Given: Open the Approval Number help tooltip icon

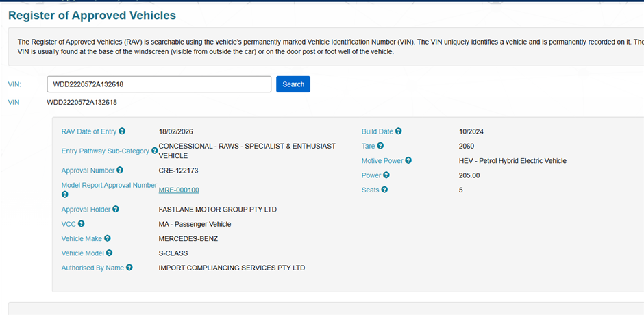Looking at the screenshot, I should [x=120, y=171].
